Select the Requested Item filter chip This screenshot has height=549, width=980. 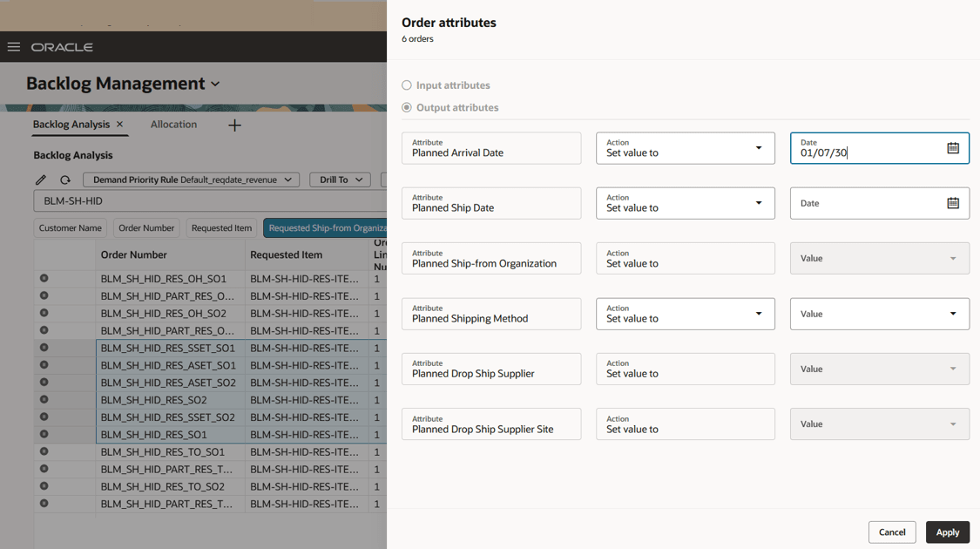pyautogui.click(x=221, y=228)
